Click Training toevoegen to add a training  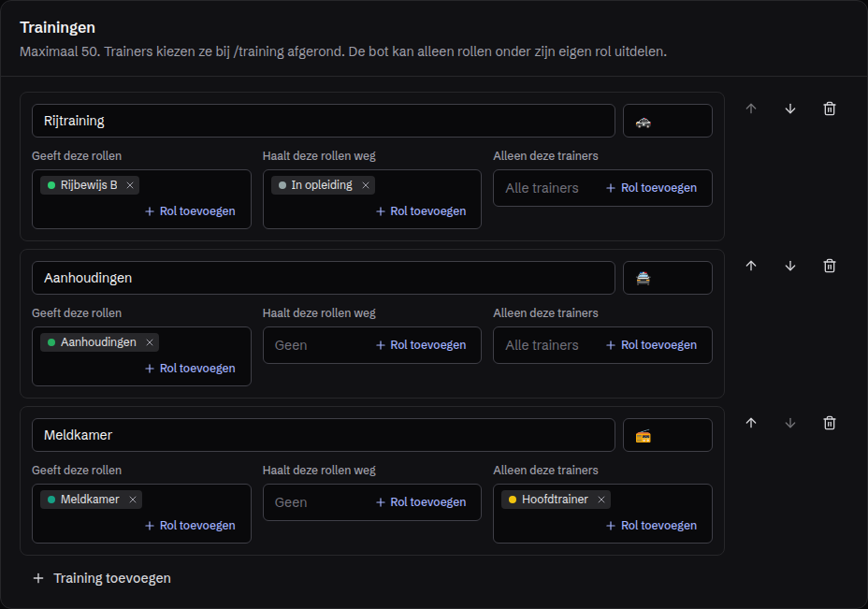tap(102, 578)
